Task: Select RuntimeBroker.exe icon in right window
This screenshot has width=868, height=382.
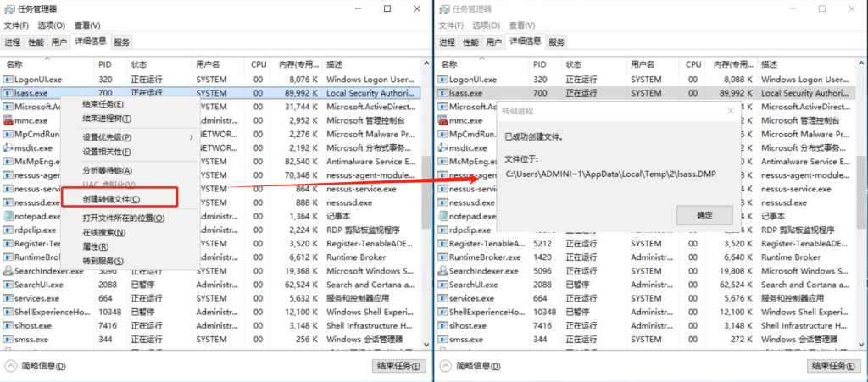Action: (442, 257)
